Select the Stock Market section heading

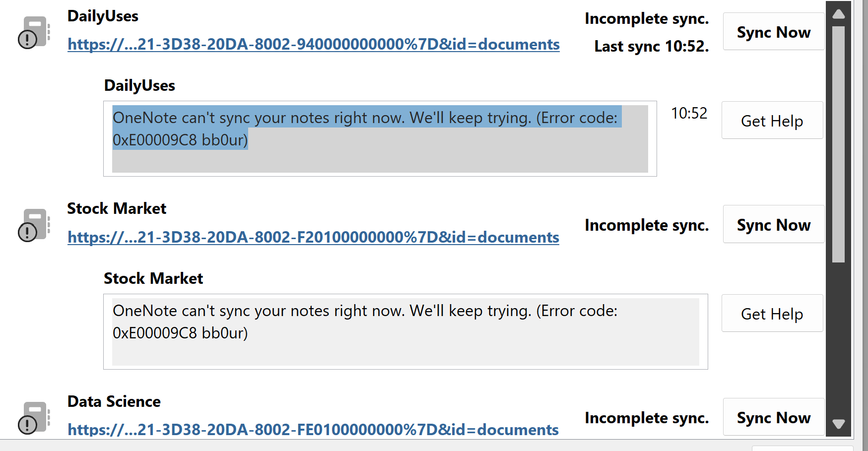pyautogui.click(x=153, y=278)
